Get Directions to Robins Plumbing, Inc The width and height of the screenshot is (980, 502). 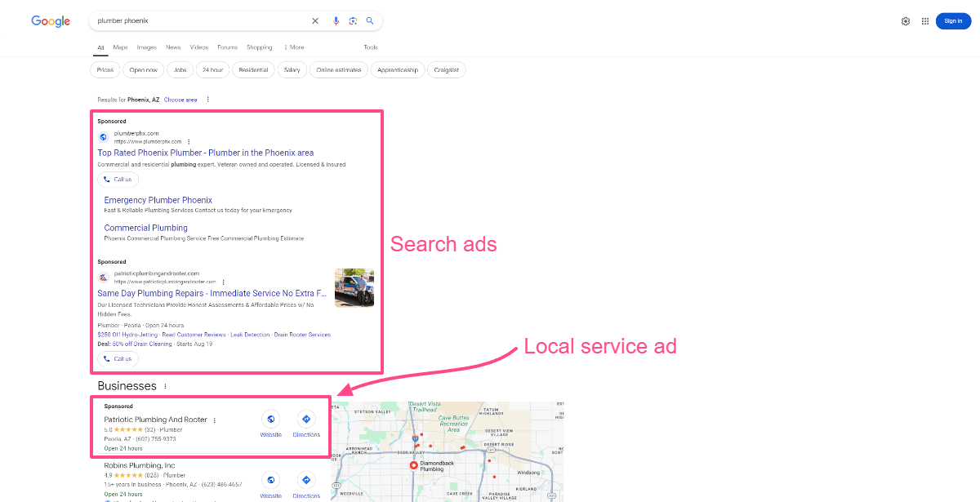[x=306, y=485]
